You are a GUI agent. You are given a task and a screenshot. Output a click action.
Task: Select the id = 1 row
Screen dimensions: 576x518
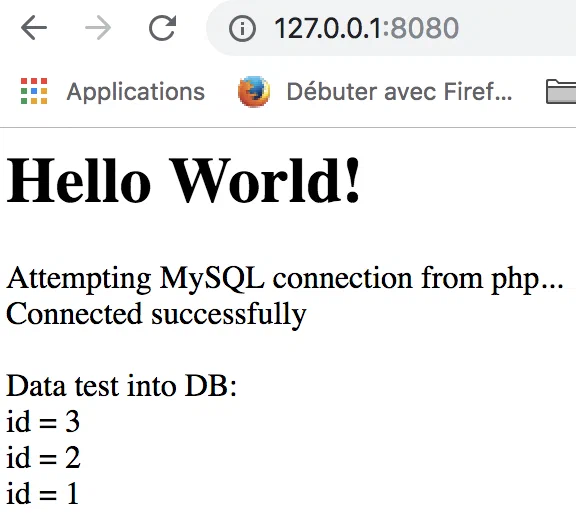[x=42, y=493]
